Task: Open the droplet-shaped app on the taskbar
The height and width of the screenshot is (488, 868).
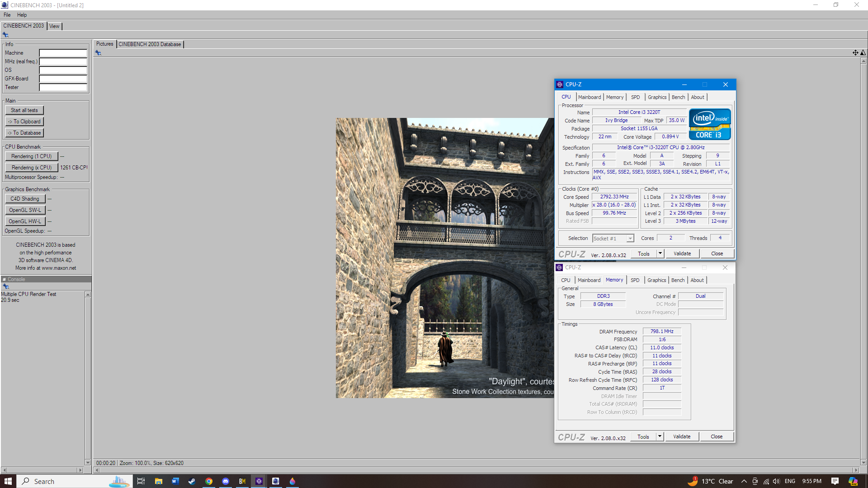Action: tap(292, 481)
